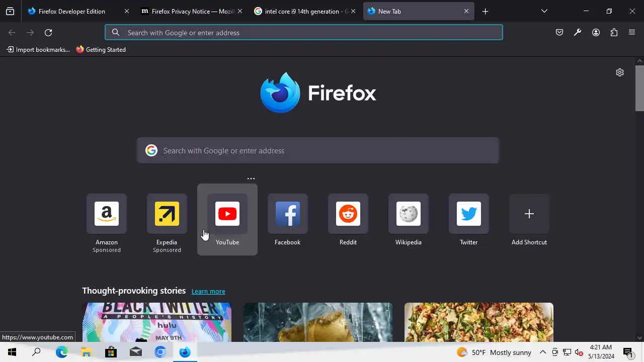The width and height of the screenshot is (644, 362).
Task: Open the Firefox account icon
Action: pyautogui.click(x=596, y=33)
